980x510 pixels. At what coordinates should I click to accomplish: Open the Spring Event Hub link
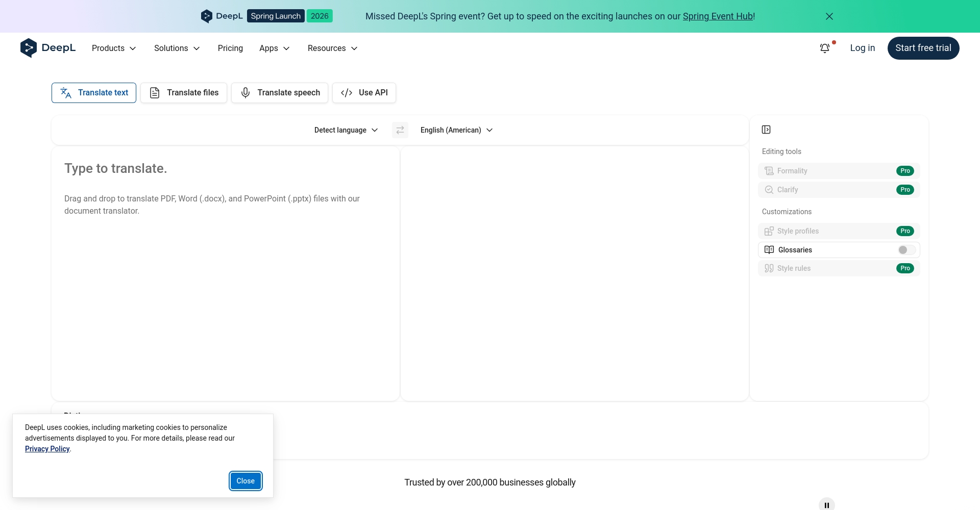[x=718, y=16]
